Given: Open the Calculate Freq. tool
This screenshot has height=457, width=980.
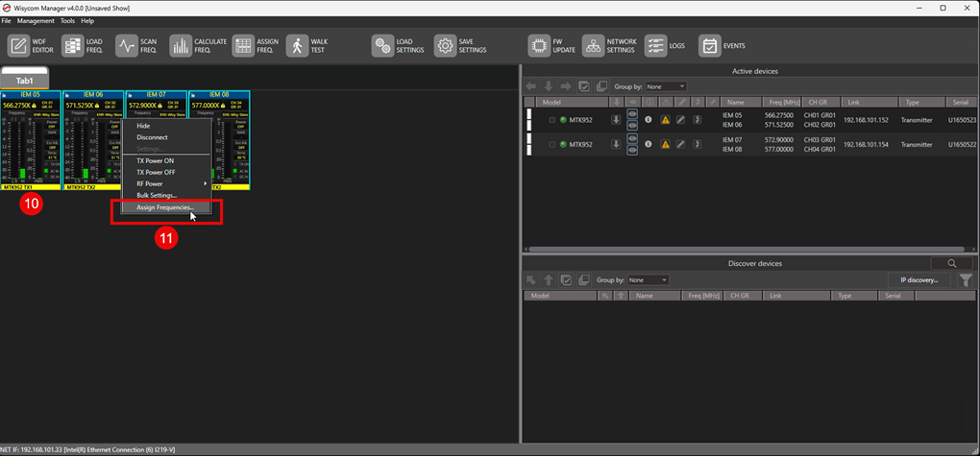Looking at the screenshot, I should pos(181,46).
